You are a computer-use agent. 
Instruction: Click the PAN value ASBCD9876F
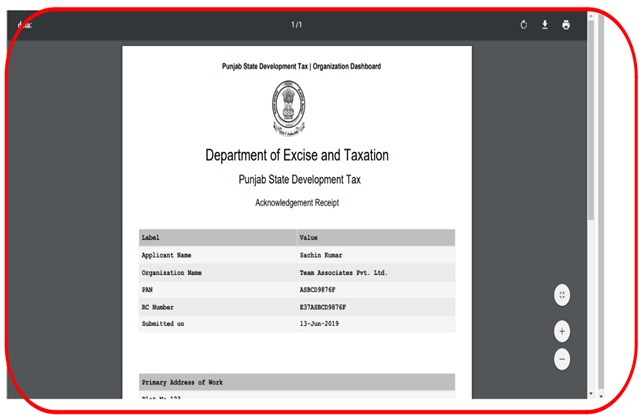[323, 290]
